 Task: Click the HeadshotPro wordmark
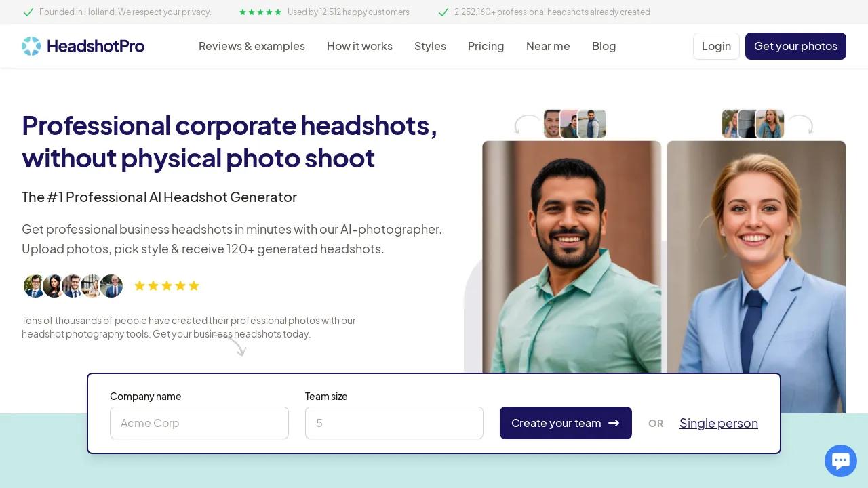point(96,46)
